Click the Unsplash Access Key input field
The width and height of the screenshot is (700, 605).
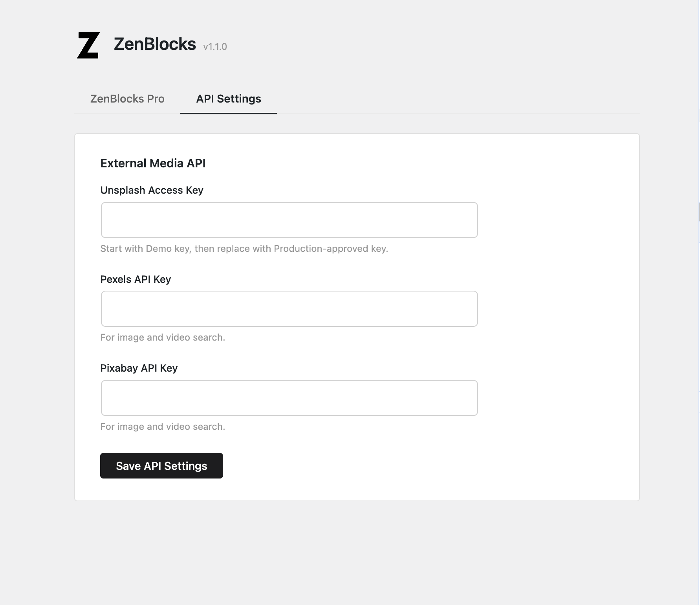point(289,220)
